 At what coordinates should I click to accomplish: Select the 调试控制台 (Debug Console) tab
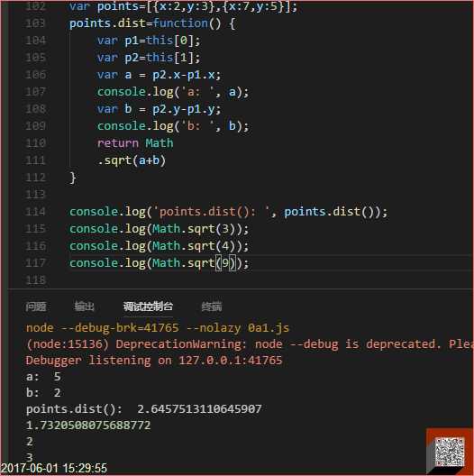pos(148,307)
